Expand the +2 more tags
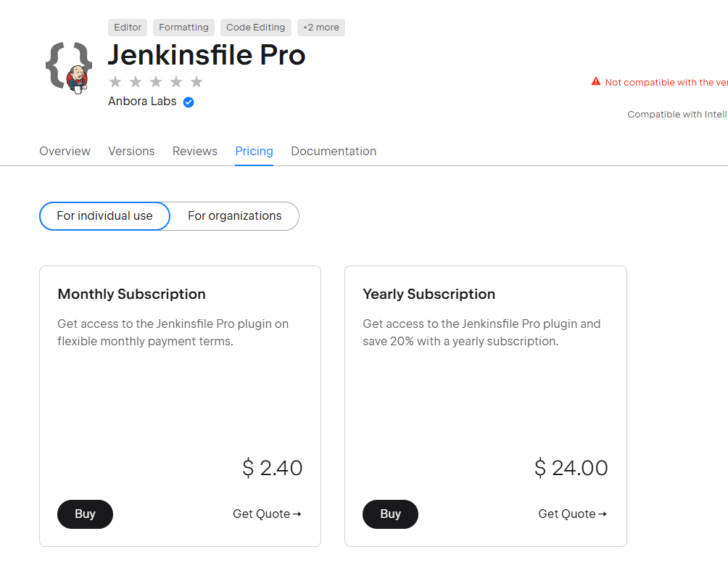 321,28
